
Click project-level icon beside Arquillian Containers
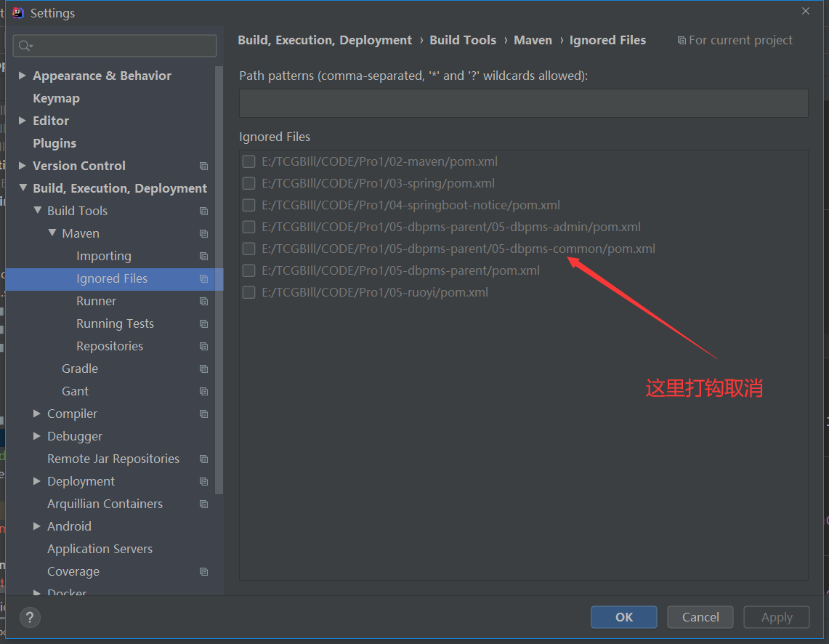point(203,504)
